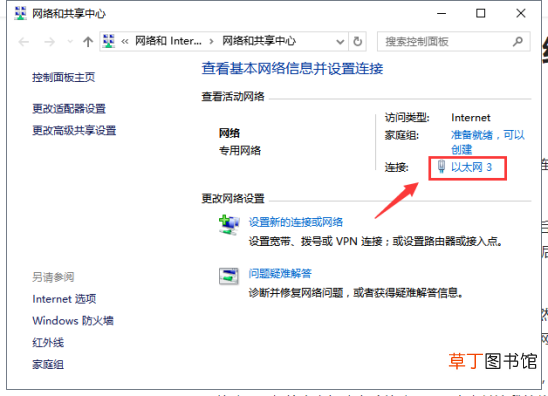
Task: Open 控制面板主页 link
Action: coord(64,77)
